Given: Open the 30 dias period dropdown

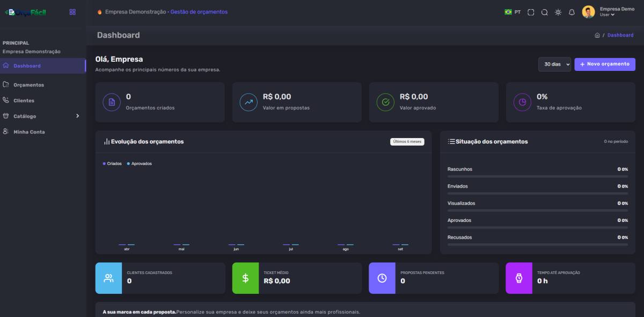Looking at the screenshot, I should point(555,64).
